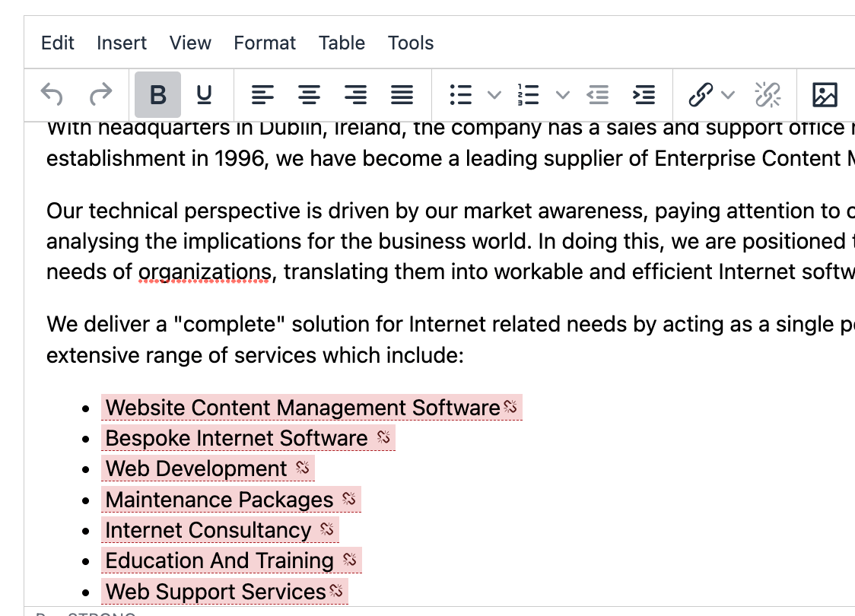Decrease indent of the current line
Image resolution: width=855 pixels, height=616 pixels.
pyautogui.click(x=598, y=94)
